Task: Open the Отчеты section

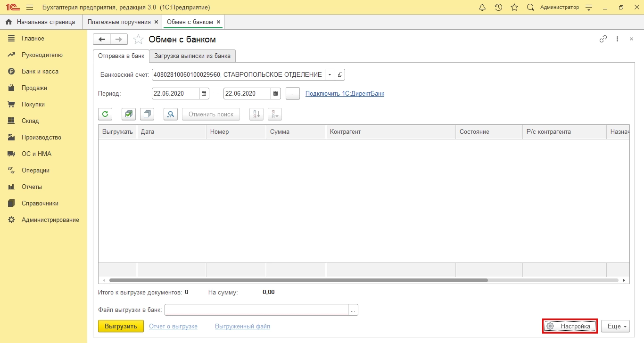Action: pos(32,187)
